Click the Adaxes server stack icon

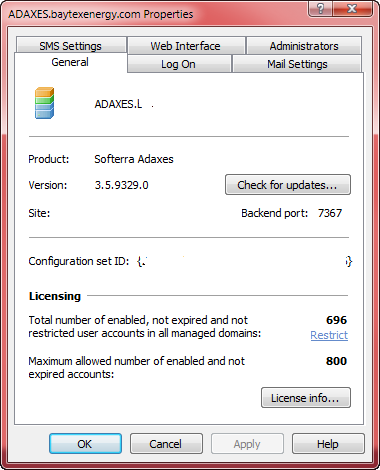click(x=45, y=103)
